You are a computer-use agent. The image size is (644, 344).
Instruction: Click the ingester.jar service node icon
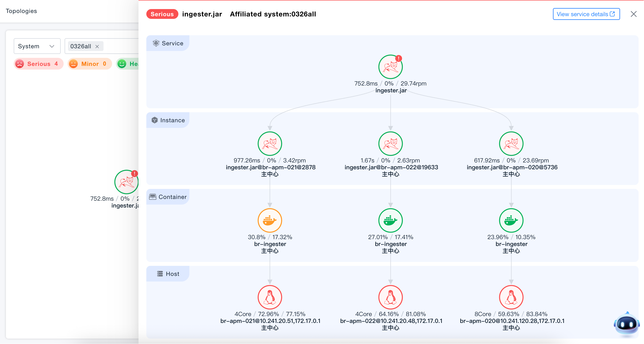click(x=391, y=67)
